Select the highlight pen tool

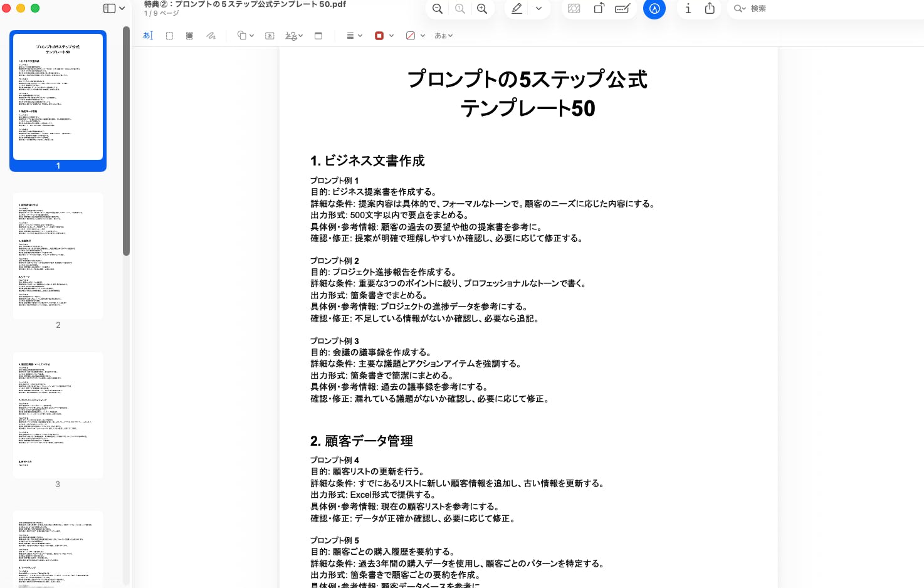[517, 9]
